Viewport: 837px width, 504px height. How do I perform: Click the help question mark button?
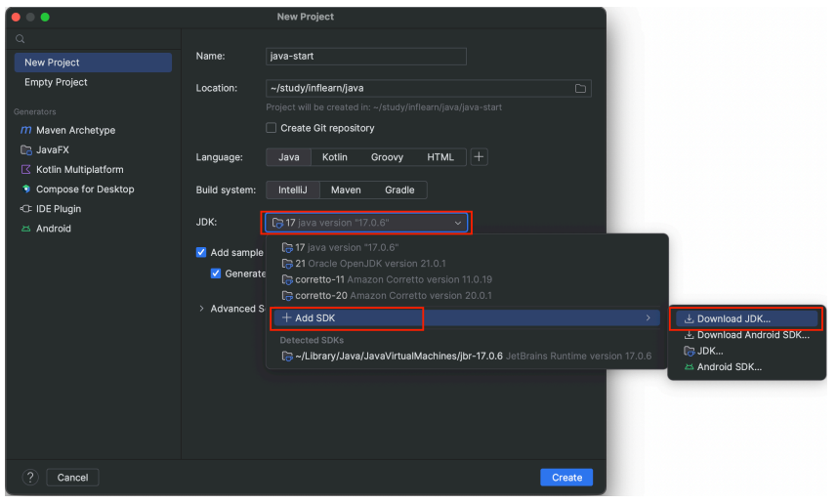[x=30, y=478]
